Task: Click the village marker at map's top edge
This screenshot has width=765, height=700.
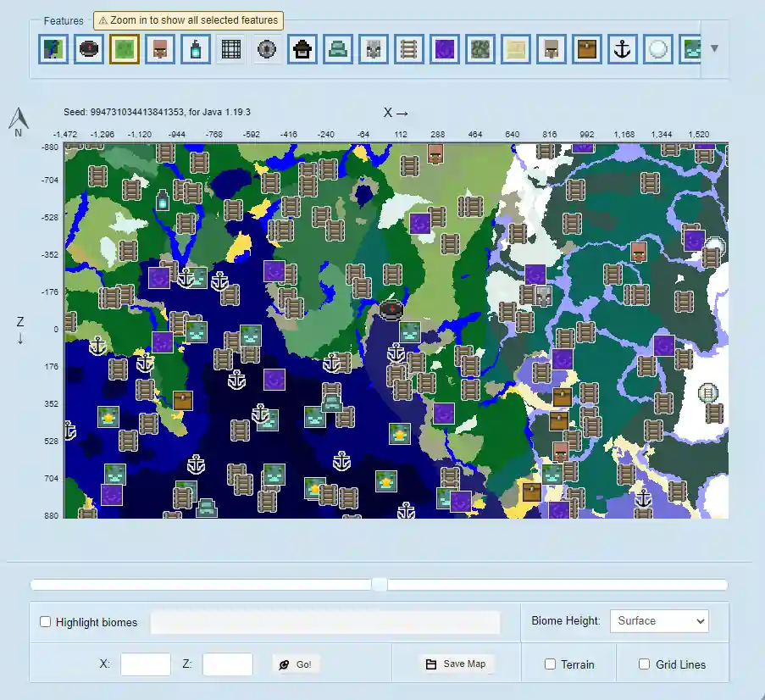Action: (x=435, y=153)
